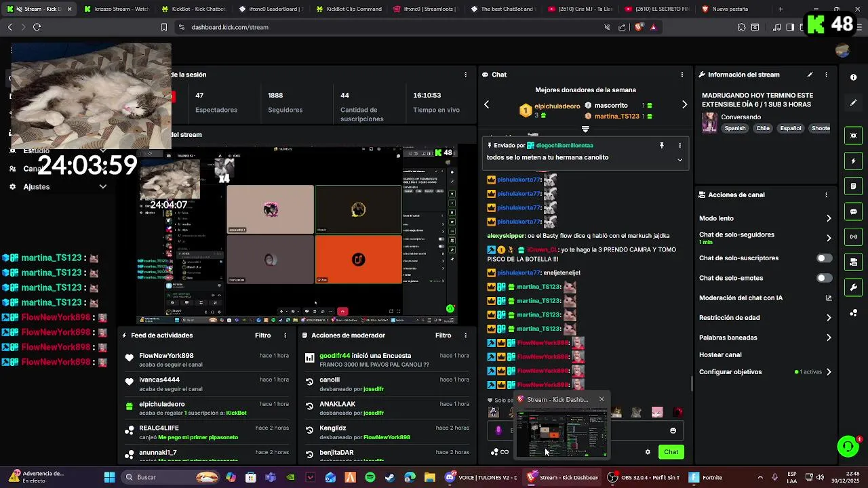The height and width of the screenshot is (488, 868).
Task: Click the green support headset bubble
Action: (848, 446)
